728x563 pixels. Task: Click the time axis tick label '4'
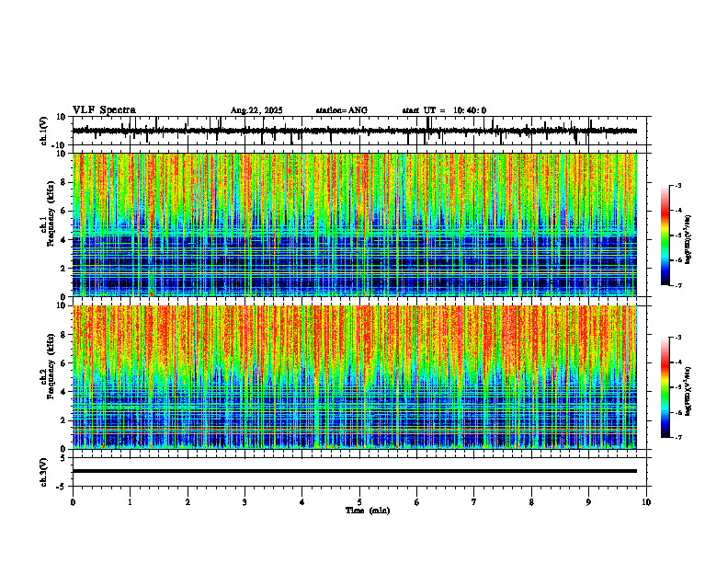302,502
